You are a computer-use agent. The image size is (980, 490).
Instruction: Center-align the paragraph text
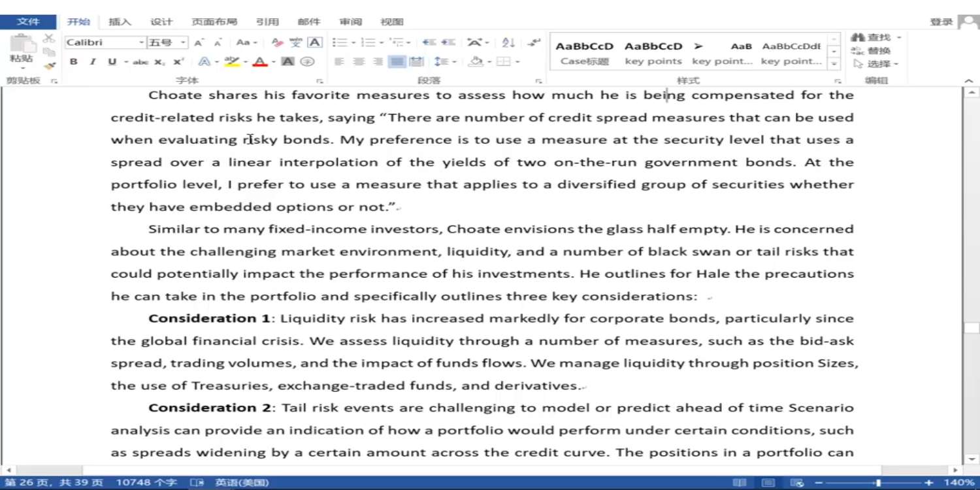[359, 61]
